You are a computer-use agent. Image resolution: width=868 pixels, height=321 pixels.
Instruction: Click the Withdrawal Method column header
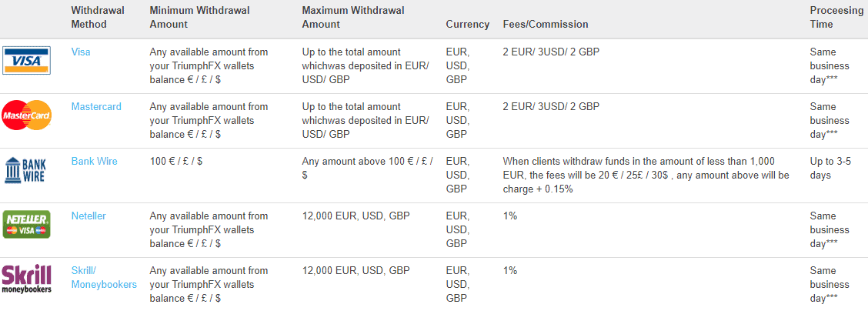click(x=98, y=17)
